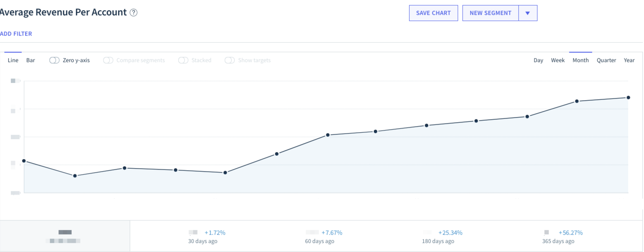This screenshot has height=252, width=644.
Task: Click the last data point on the chart
Action: point(628,98)
